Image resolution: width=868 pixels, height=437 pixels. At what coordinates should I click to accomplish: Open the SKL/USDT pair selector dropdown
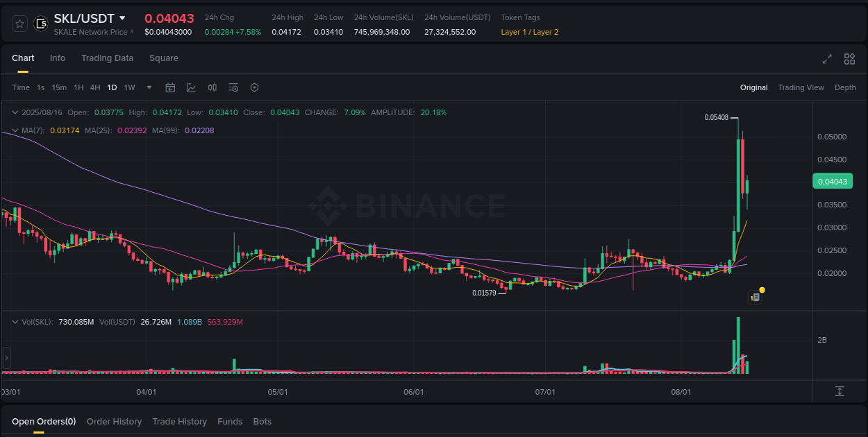coord(123,18)
